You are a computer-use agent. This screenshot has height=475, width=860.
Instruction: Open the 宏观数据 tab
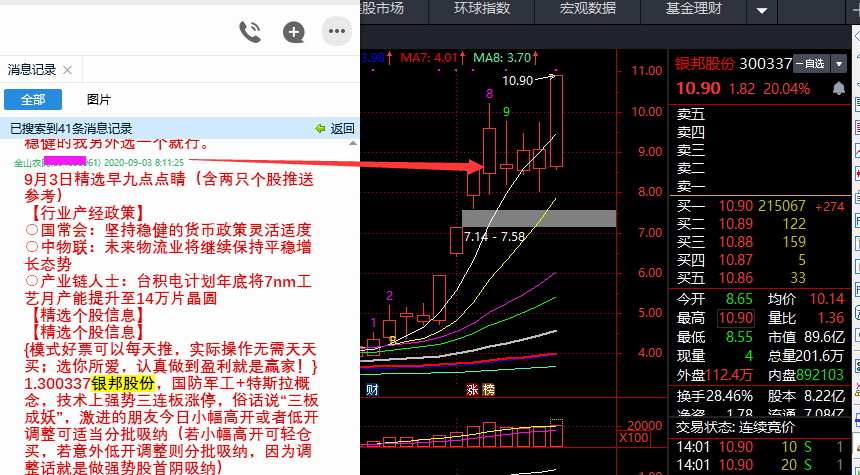587,9
